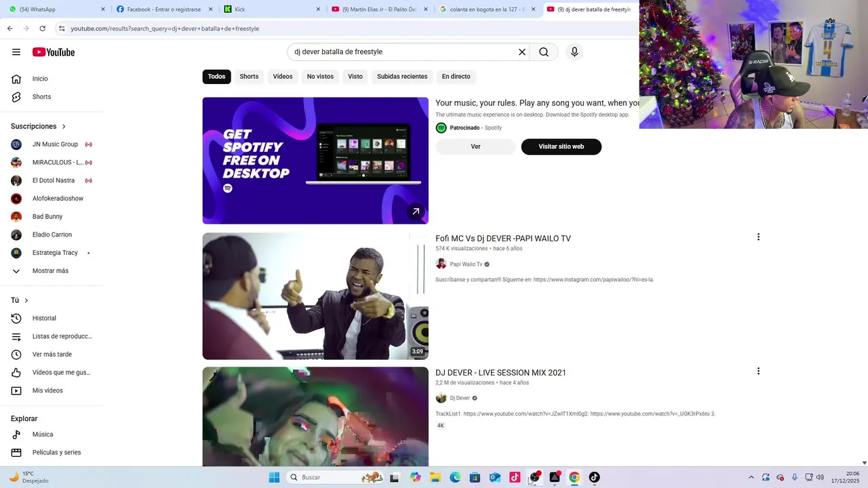868x488 pixels.
Task: Select the Shorts filter chip
Action: (249, 77)
